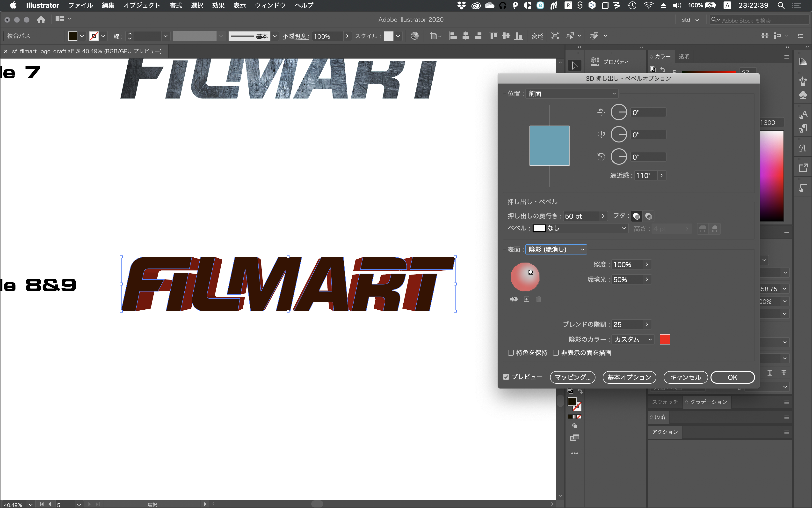
Task: Switch to the スウォッチ tab
Action: [665, 402]
